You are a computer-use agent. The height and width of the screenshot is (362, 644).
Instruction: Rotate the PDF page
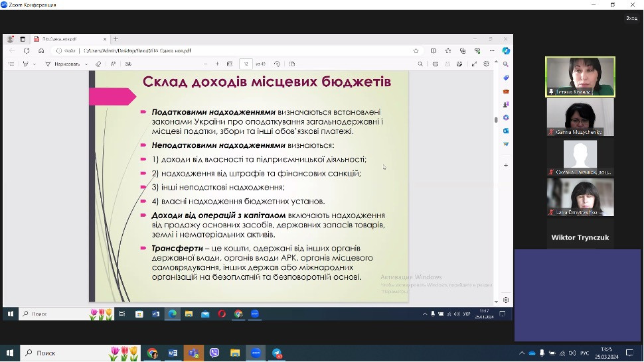pyautogui.click(x=277, y=64)
